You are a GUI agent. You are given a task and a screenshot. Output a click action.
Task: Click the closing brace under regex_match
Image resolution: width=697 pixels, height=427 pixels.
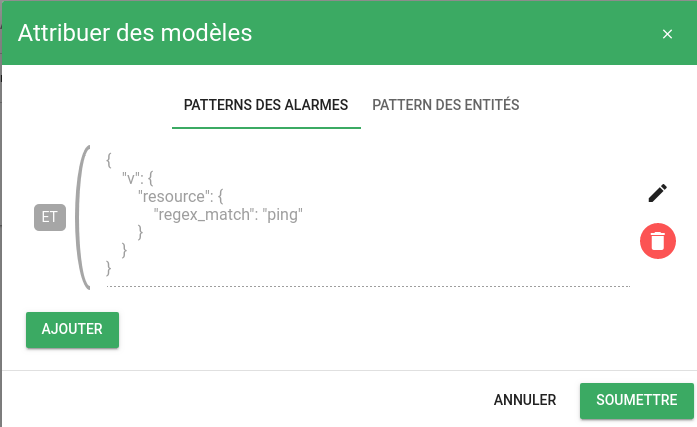(x=140, y=232)
